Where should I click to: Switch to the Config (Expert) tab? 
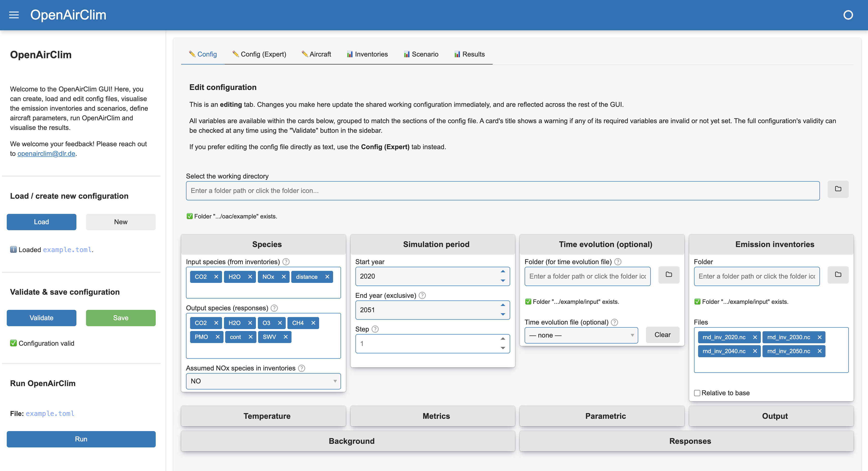259,54
